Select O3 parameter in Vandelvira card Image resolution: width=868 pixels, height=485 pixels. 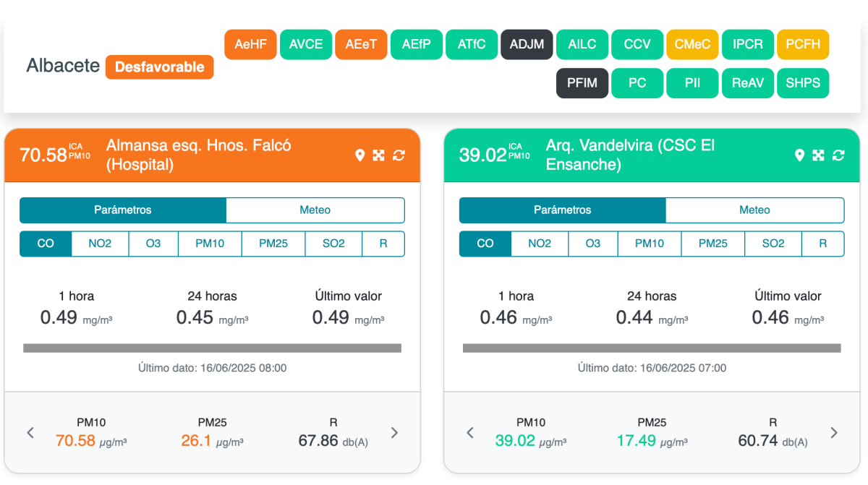[x=593, y=244]
